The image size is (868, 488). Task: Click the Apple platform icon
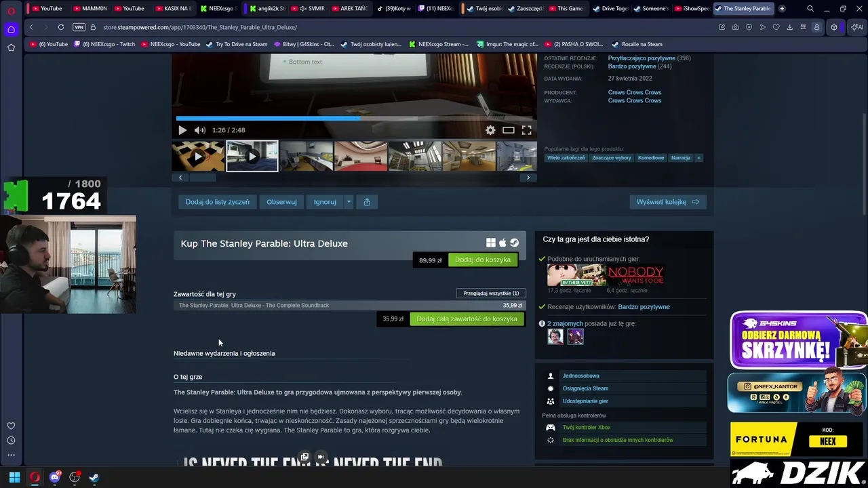coord(502,243)
